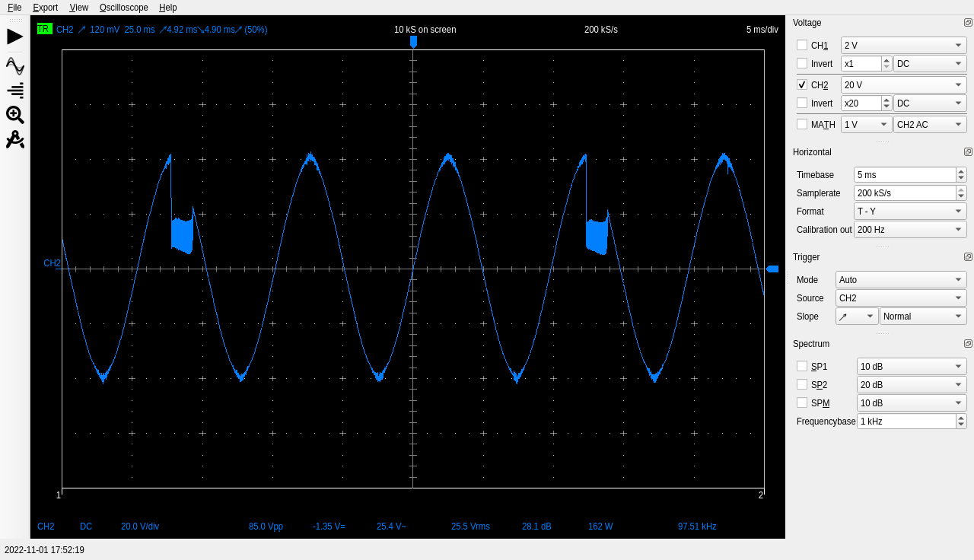Open trigger Slope direction dropdown
The image size is (974, 560).
tap(857, 317)
